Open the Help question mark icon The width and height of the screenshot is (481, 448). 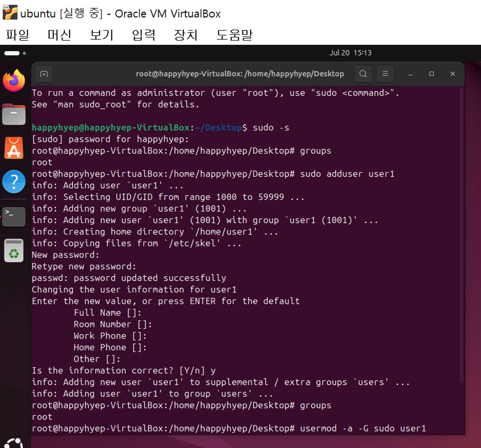tap(14, 181)
